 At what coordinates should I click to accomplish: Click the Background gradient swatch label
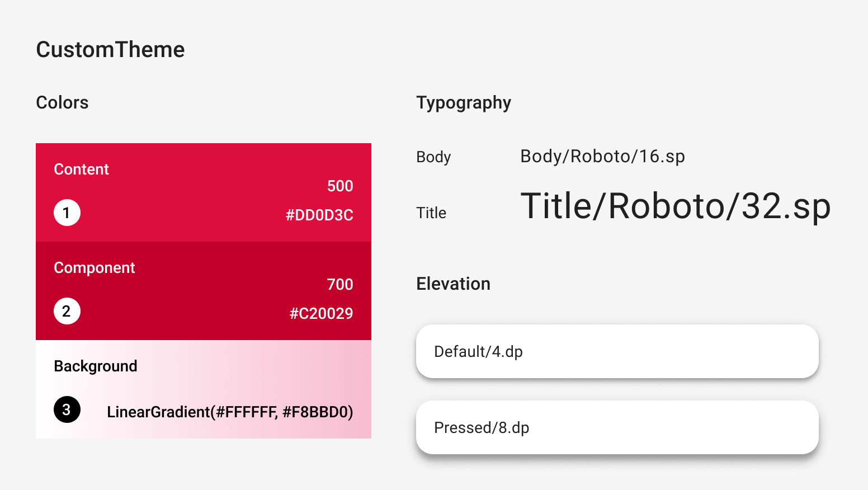(96, 366)
